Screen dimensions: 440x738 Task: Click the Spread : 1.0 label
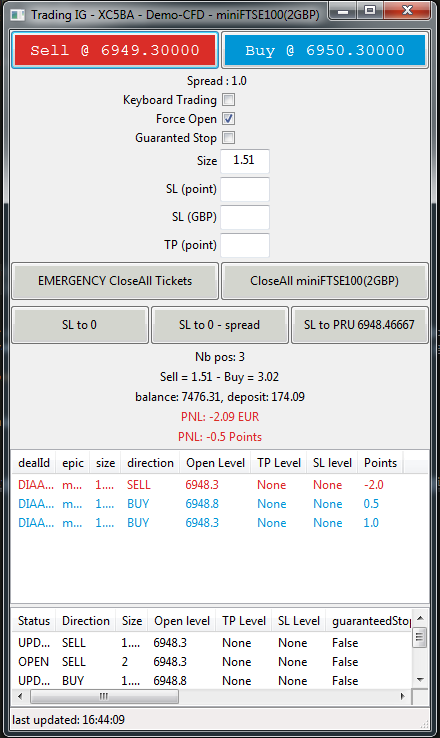pyautogui.click(x=217, y=81)
